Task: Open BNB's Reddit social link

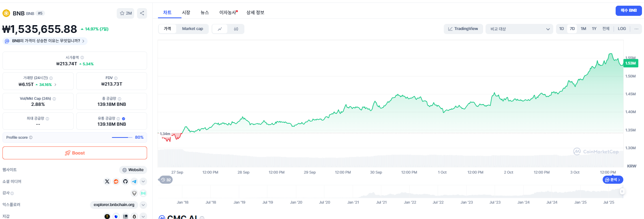Action: (x=116, y=182)
